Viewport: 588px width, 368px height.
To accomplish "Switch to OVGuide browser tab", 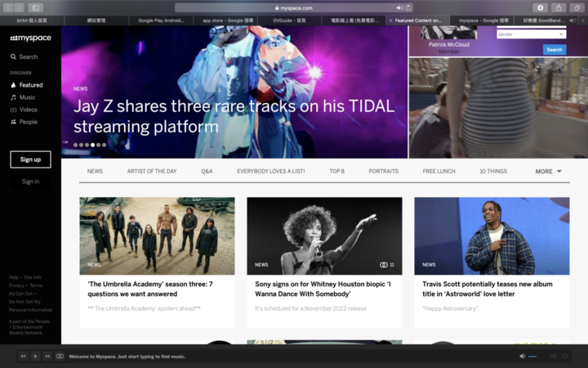I will pos(289,20).
